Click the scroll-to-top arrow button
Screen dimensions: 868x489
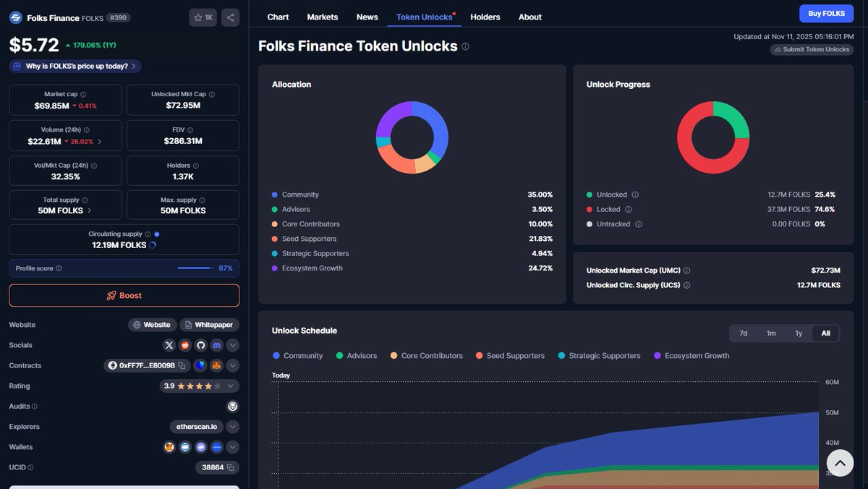pos(840,462)
